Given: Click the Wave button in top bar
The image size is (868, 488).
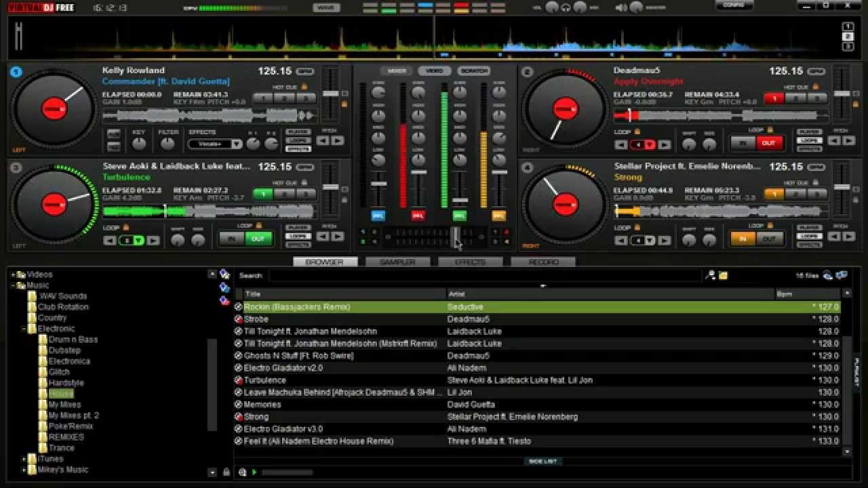Looking at the screenshot, I should coord(326,8).
